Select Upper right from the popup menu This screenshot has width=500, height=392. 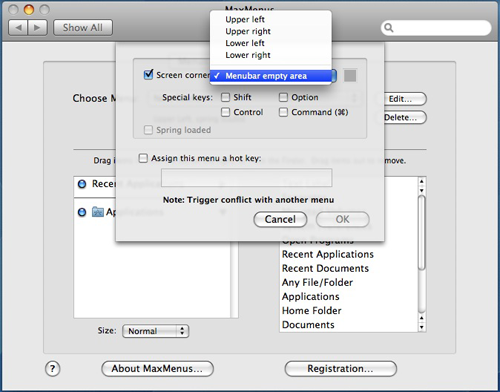(x=271, y=31)
